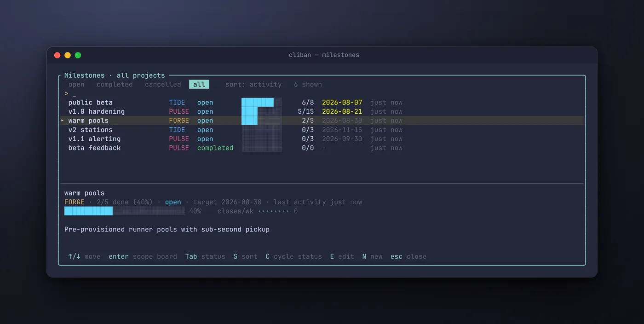This screenshot has width=644, height=324.
Task: Change the sort: activity option
Action: coord(253,85)
